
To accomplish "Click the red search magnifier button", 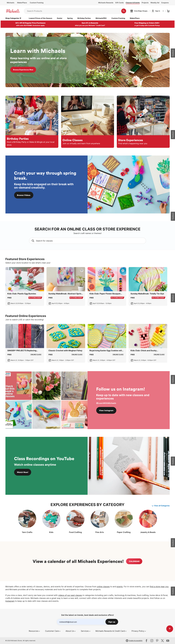I will pos(124,11).
